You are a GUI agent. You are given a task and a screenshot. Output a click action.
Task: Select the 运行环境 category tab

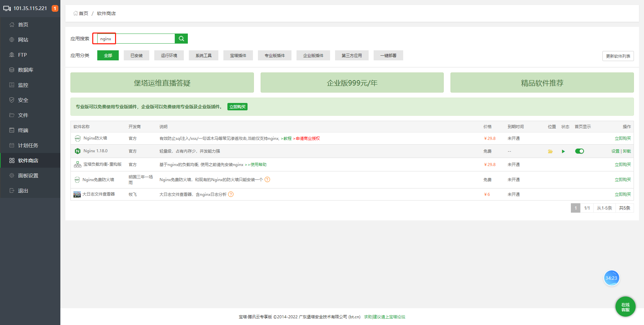click(x=169, y=55)
